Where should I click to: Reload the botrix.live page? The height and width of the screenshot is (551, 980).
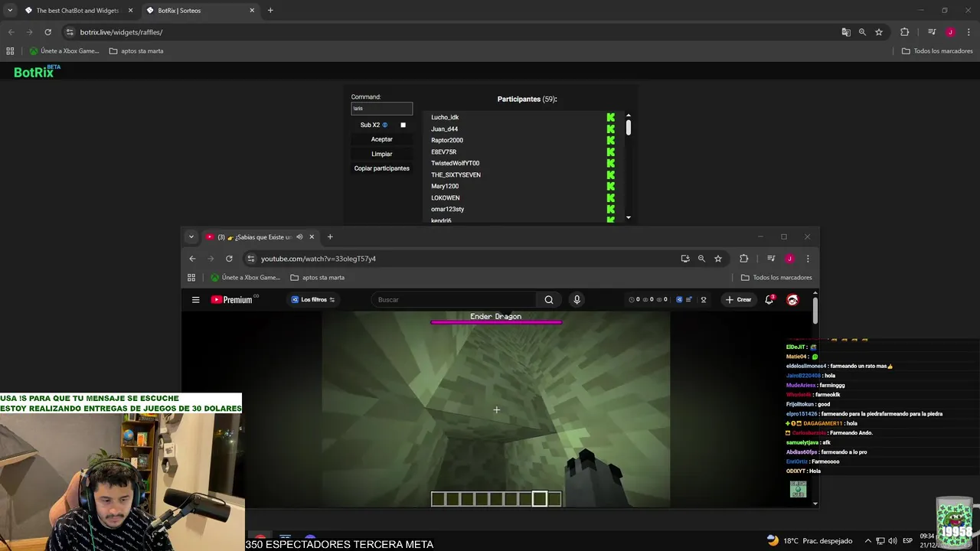[x=47, y=32]
